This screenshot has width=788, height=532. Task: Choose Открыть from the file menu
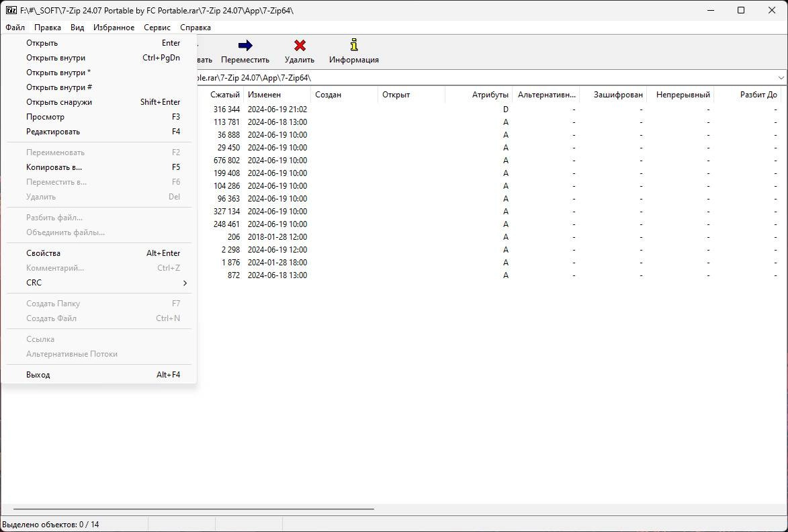coord(99,43)
